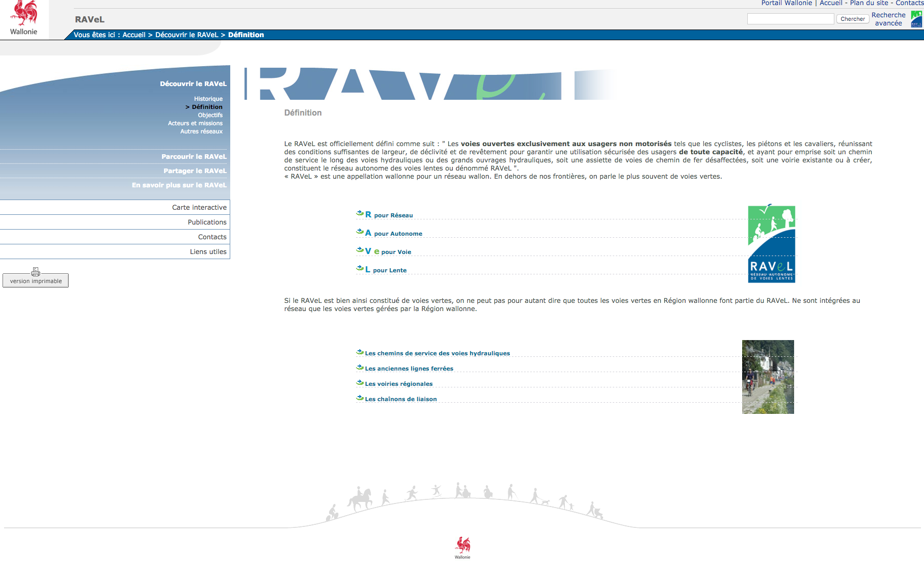
Task: Select Autres réseaux in sidebar
Action: (201, 131)
